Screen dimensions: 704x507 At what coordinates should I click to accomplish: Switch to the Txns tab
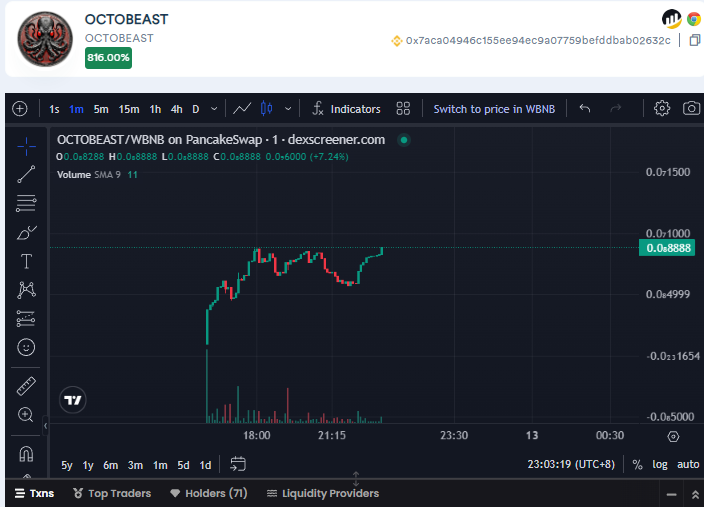pos(35,493)
